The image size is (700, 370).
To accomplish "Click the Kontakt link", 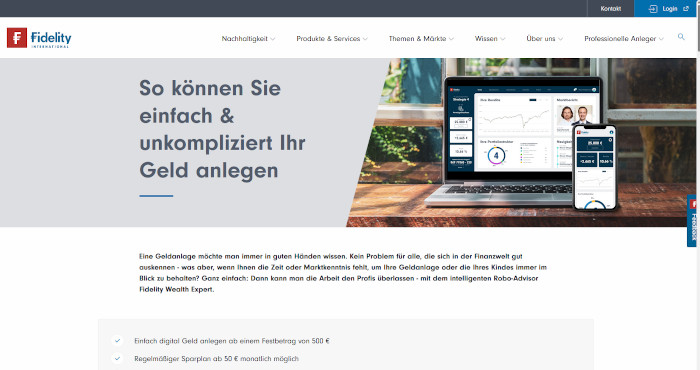I will pos(610,8).
